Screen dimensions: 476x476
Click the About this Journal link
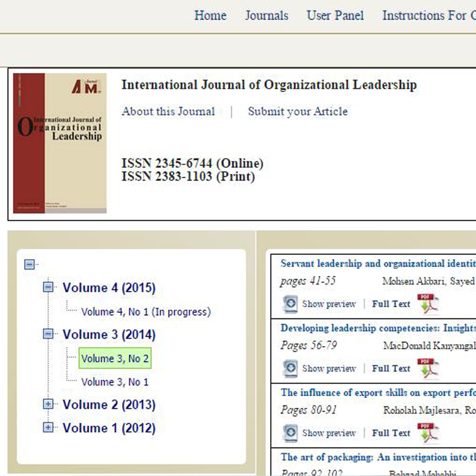(168, 112)
